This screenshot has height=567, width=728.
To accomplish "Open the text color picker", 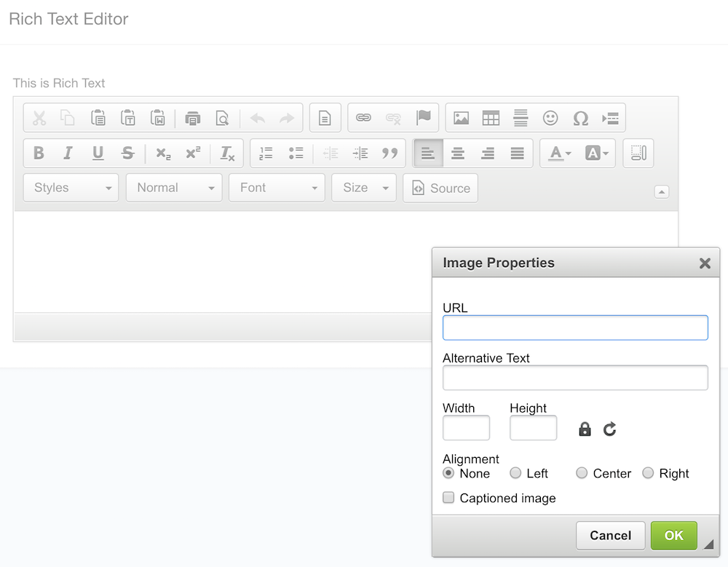I will coord(559,153).
